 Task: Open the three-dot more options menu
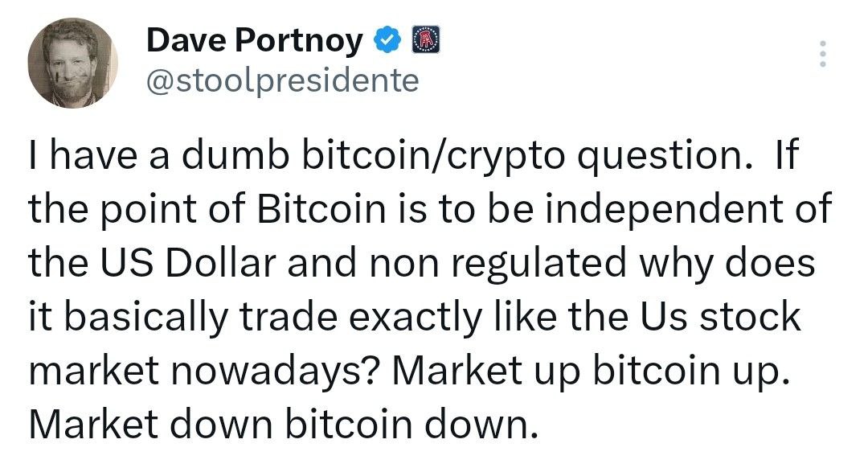[821, 53]
